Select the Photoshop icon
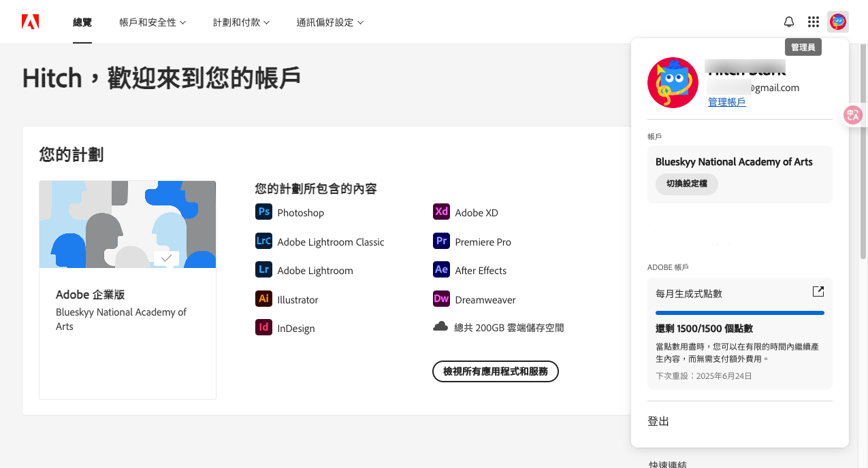Viewport: 868px width, 468px height. point(263,212)
